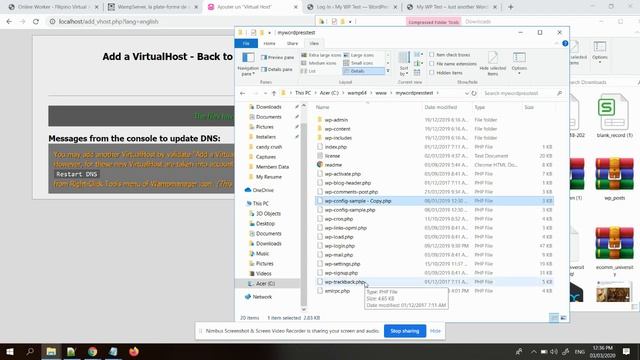Image resolution: width=640 pixels, height=360 pixels.
Task: Click Explorer help question mark icon
Action: 565,43
